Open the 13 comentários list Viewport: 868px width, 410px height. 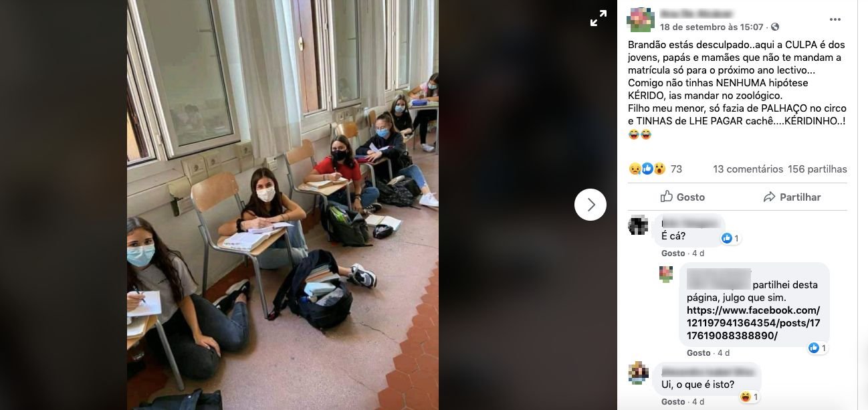click(x=748, y=169)
